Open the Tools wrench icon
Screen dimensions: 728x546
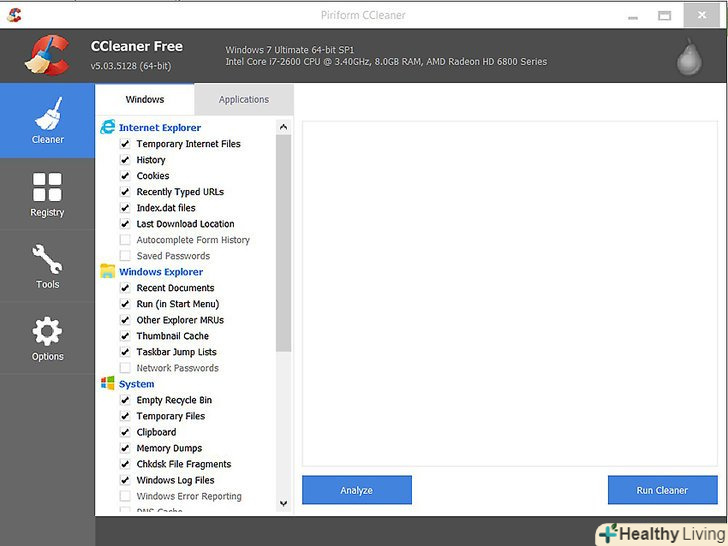[47, 265]
